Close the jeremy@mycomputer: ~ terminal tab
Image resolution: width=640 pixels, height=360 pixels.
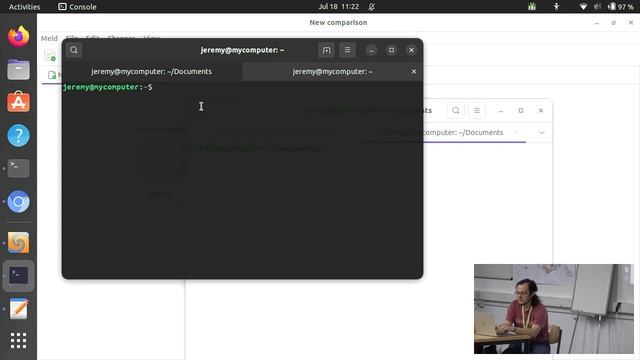coord(413,71)
